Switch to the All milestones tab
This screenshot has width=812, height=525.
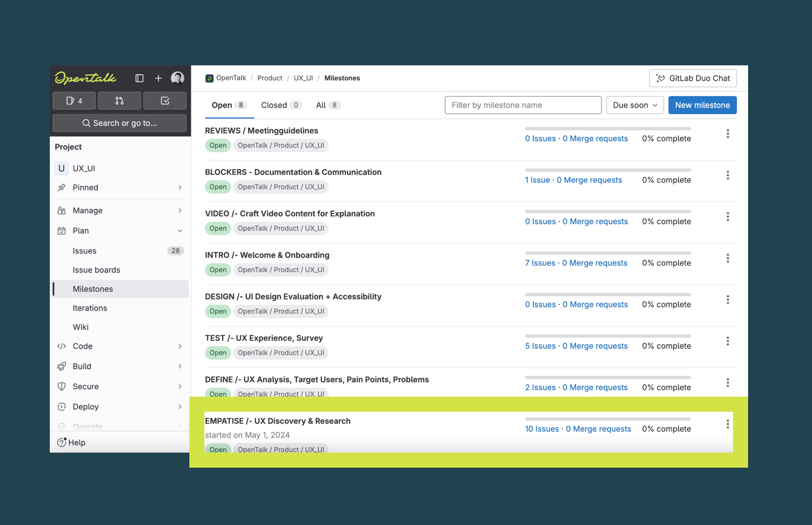click(x=328, y=105)
